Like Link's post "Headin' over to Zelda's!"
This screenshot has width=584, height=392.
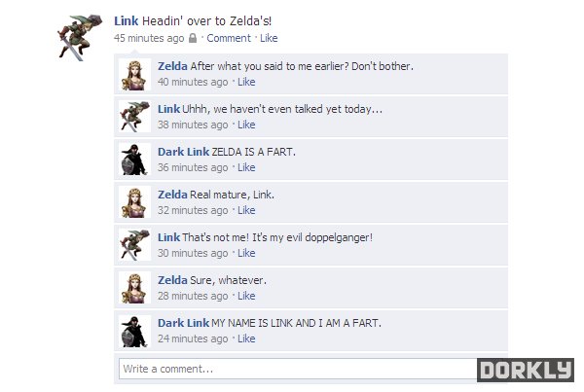269,38
